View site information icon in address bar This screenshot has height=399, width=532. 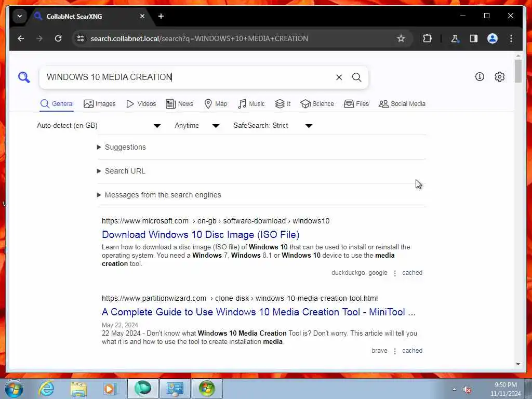click(81, 38)
